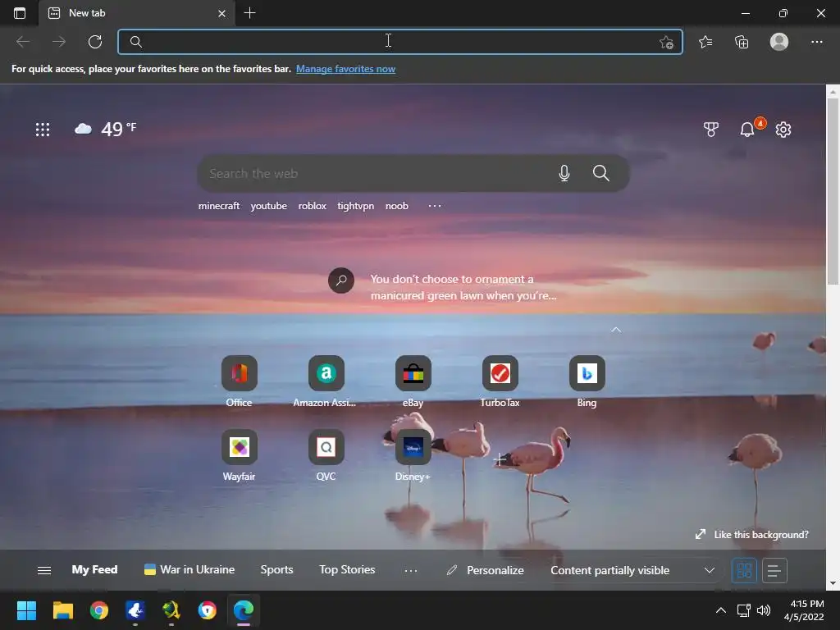Collapse quick links with chevron up

tap(616, 330)
